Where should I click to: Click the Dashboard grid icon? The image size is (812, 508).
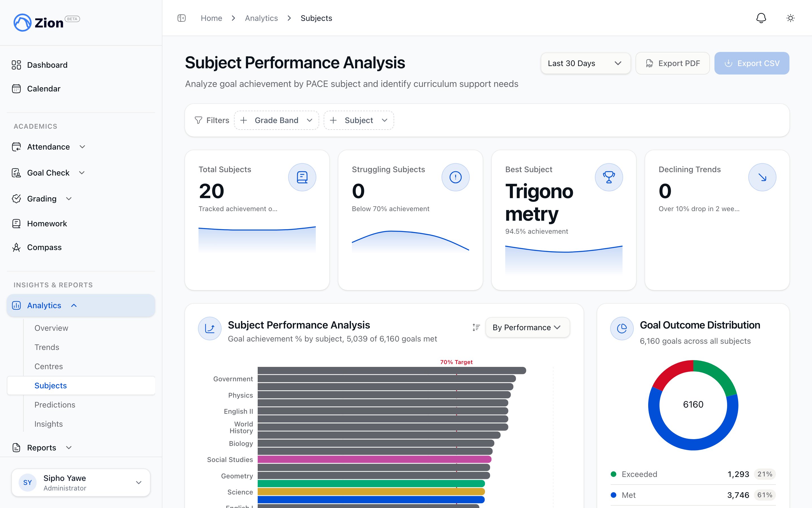(x=16, y=65)
